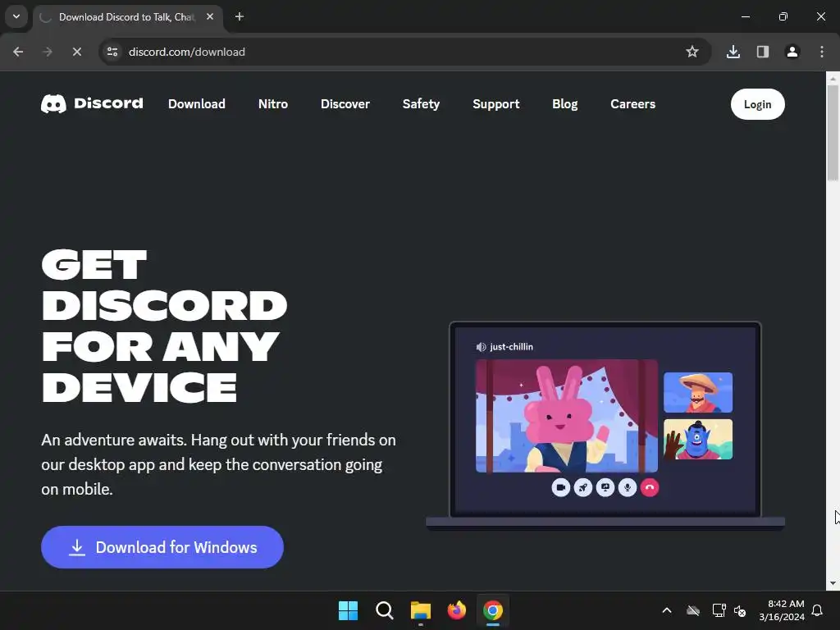
Task: Click the scrollbar up arrow
Action: tap(833, 78)
